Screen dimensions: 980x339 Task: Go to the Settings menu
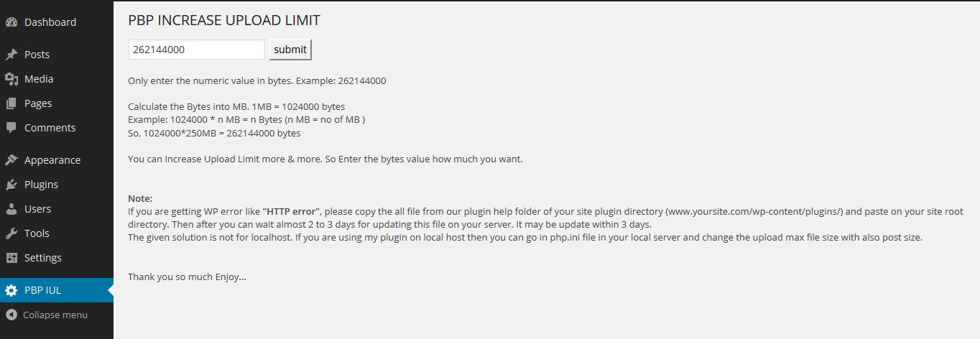click(x=57, y=258)
